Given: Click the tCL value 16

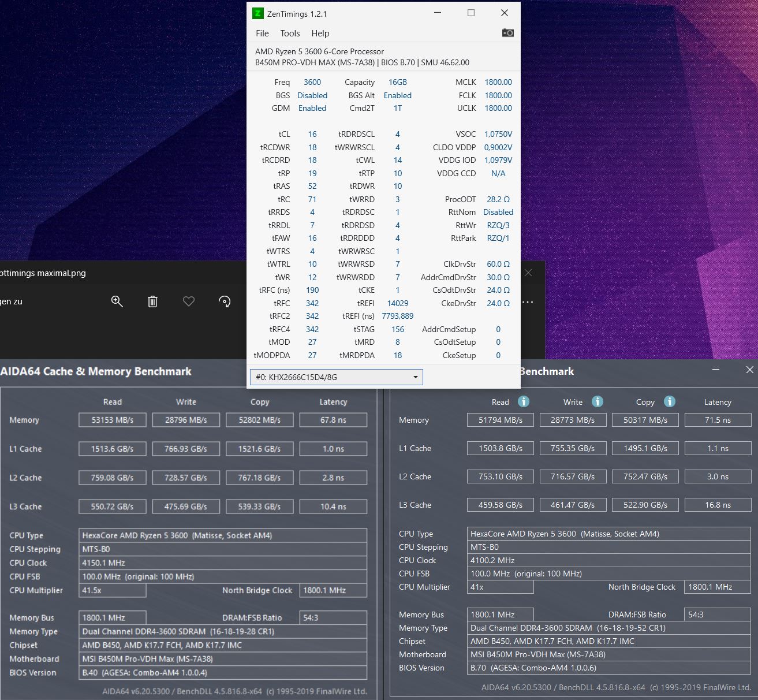Looking at the screenshot, I should (x=312, y=134).
